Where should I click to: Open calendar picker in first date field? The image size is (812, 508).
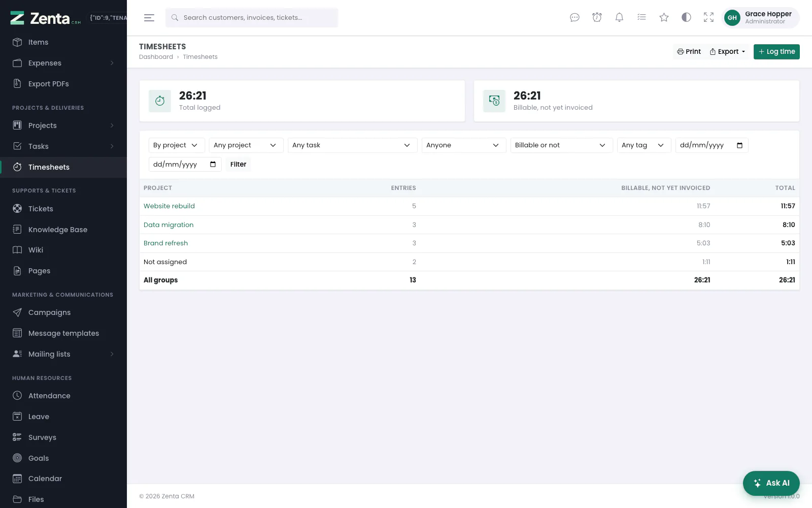click(739, 145)
